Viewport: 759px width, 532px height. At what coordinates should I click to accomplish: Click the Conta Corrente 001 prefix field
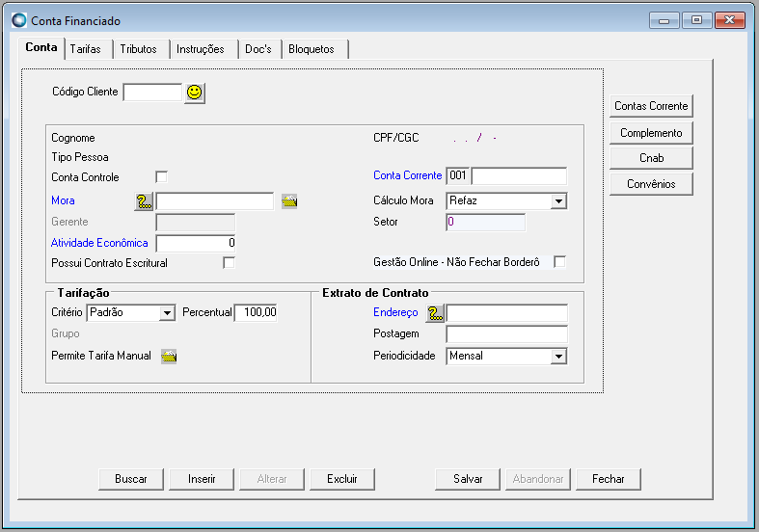click(x=457, y=176)
